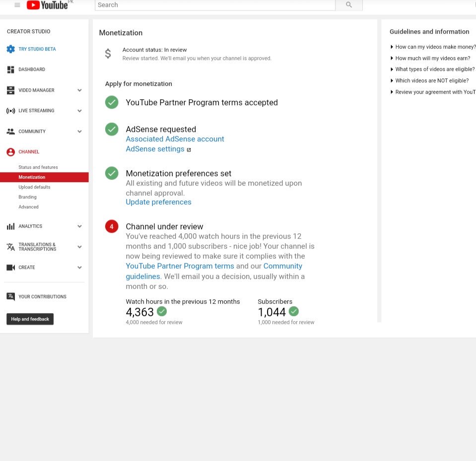Expand the Community section chevron
Screen dimensions: 476x461
(79, 132)
